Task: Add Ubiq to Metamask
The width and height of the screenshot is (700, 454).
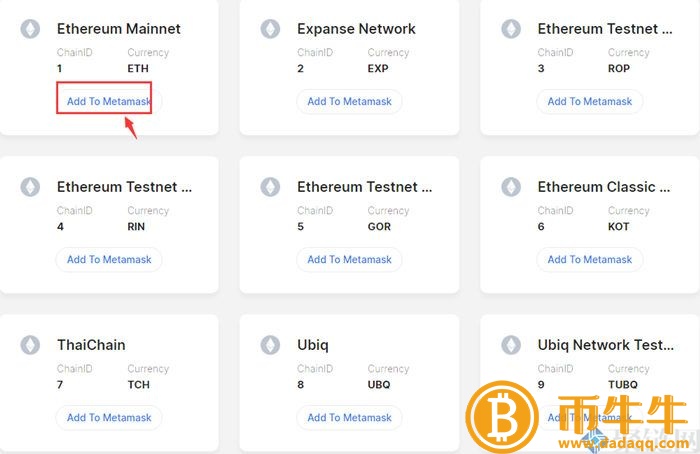Action: point(349,417)
